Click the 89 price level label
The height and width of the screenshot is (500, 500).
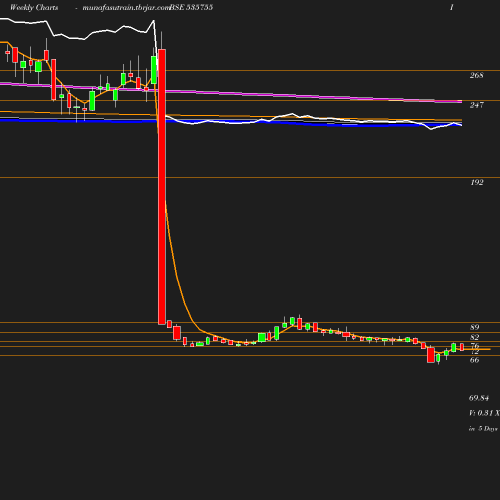[x=475, y=327]
